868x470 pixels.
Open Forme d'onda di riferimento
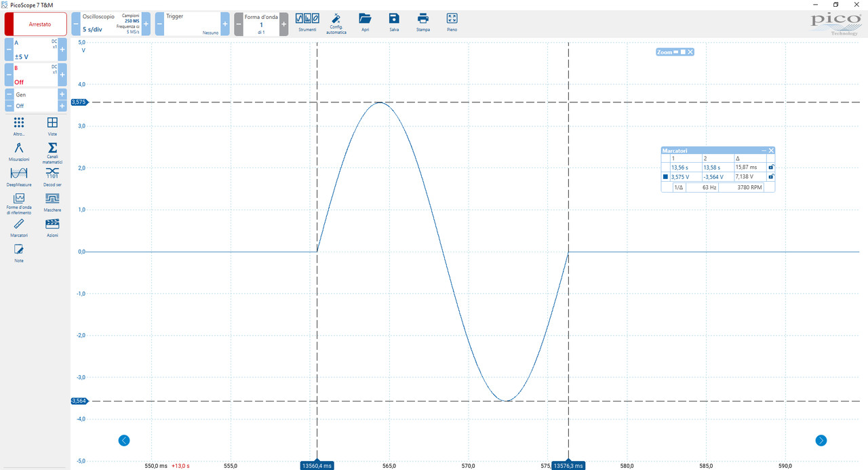click(19, 204)
